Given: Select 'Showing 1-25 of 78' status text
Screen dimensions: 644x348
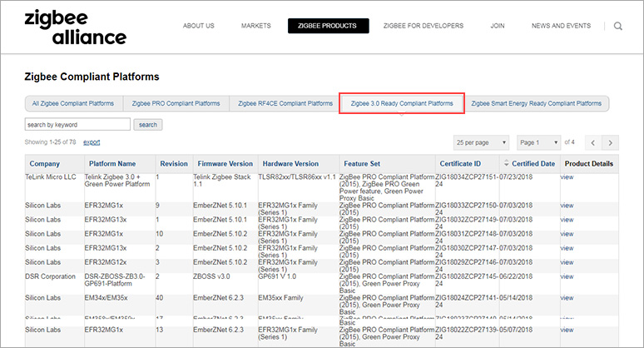Looking at the screenshot, I should tap(50, 142).
